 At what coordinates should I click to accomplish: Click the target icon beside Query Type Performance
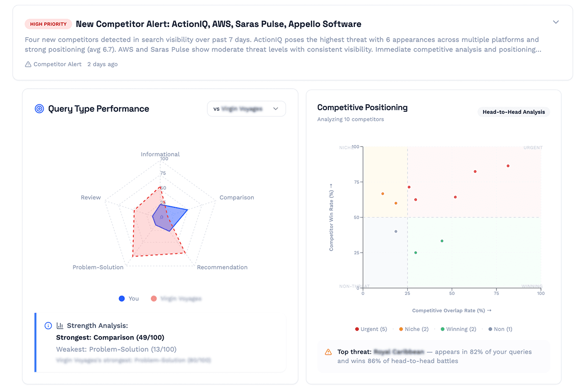(x=39, y=109)
